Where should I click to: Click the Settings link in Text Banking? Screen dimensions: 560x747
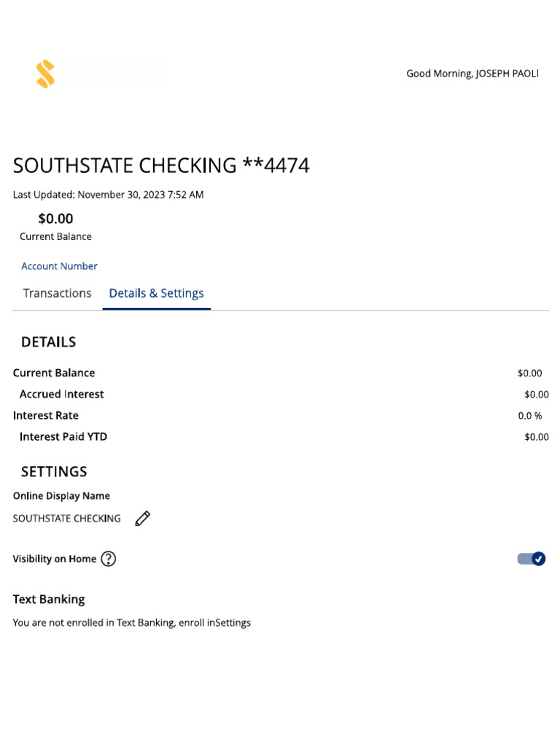click(x=234, y=623)
